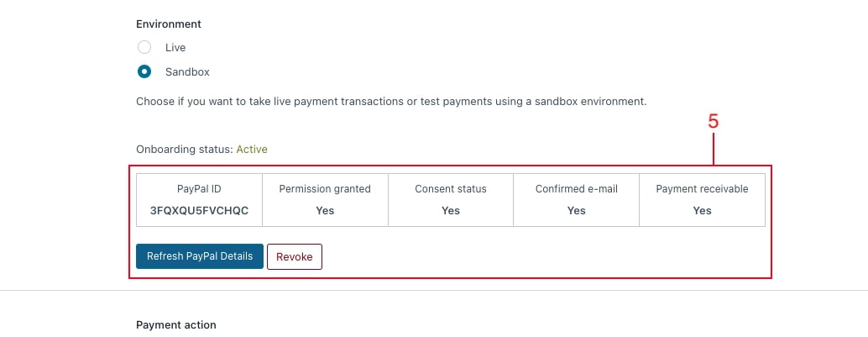This screenshot has height=337, width=868.
Task: Click the Yes value under Confirmed e-mail
Action: [x=576, y=211]
